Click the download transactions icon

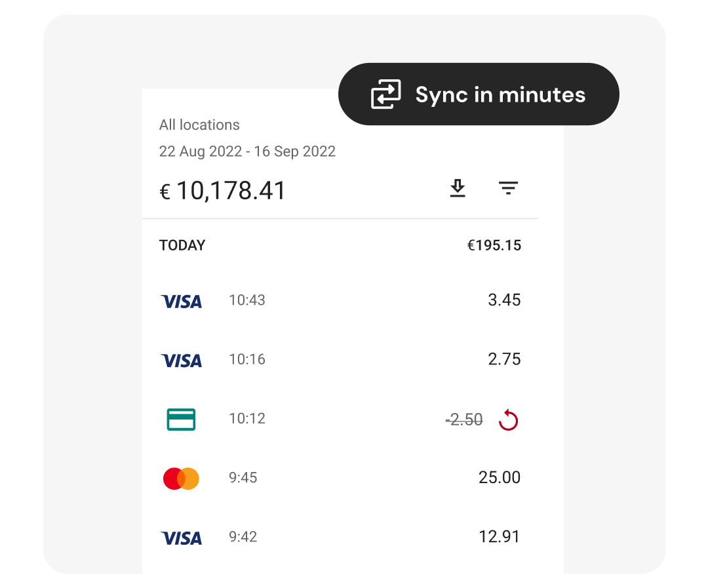[x=458, y=188]
